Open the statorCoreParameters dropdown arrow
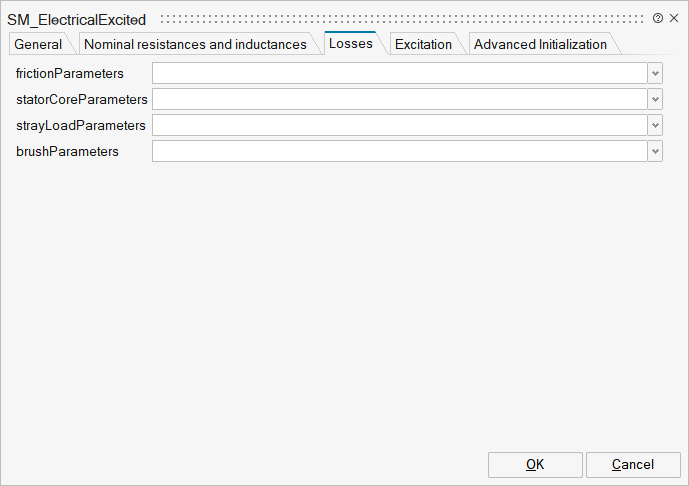Viewport: 689px width, 486px height. click(655, 99)
